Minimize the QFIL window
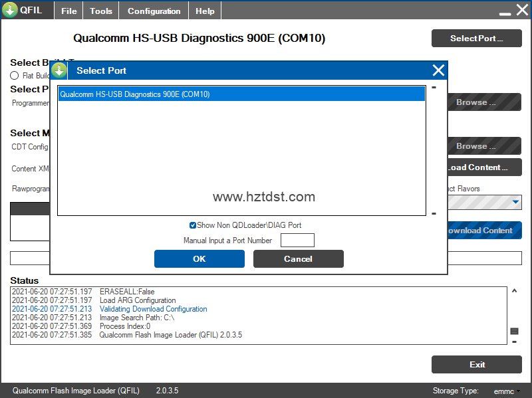This screenshot has width=532, height=398. click(x=505, y=13)
